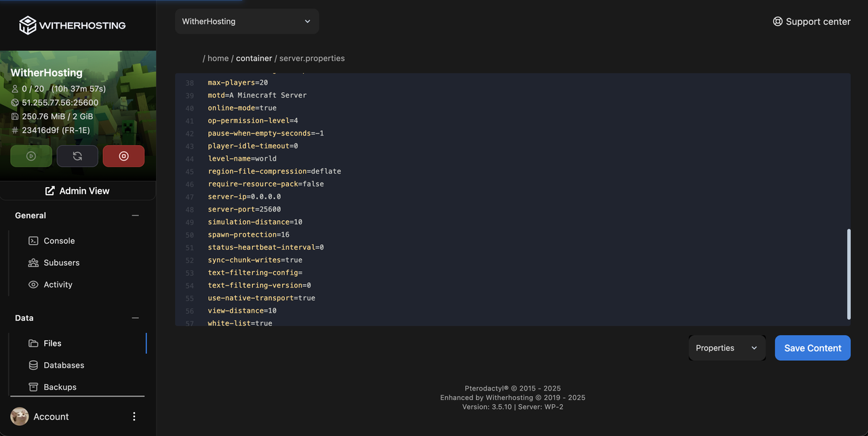Click the Save Content button
The image size is (868, 436).
click(x=812, y=348)
